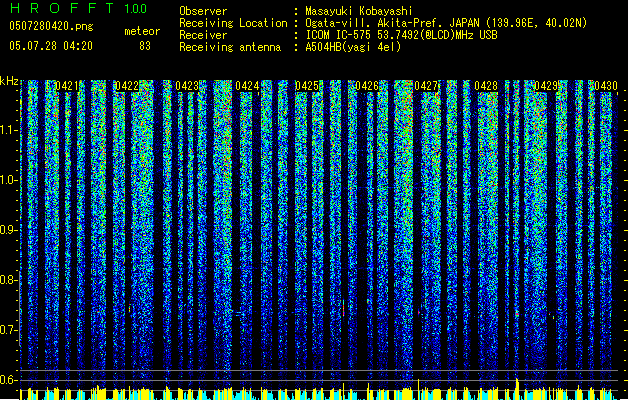Click the 0.6 frequency axis tick
This screenshot has height=400, width=629.
(8, 380)
